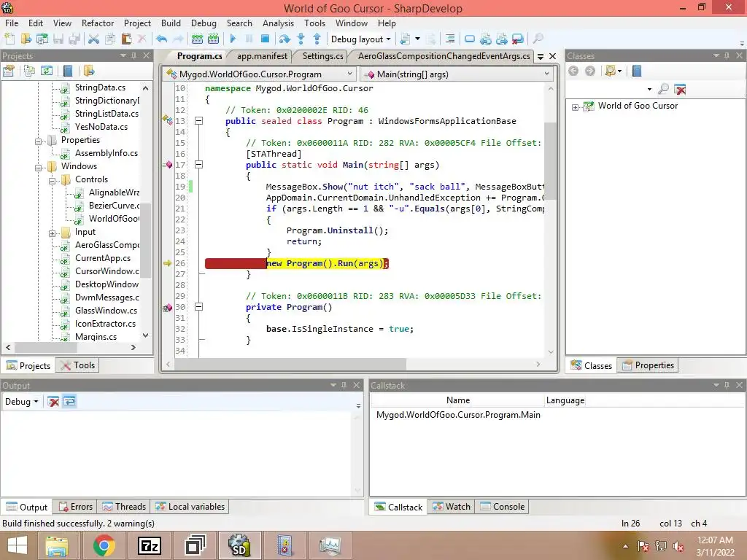The width and height of the screenshot is (747, 560).
Task: Click the Cut scissors icon
Action: pyautogui.click(x=94, y=39)
